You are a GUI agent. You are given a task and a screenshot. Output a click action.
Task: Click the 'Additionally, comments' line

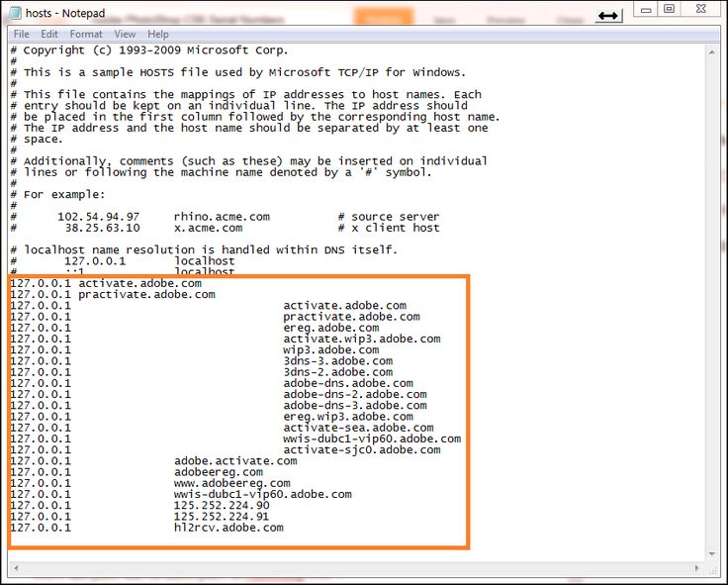click(249, 161)
